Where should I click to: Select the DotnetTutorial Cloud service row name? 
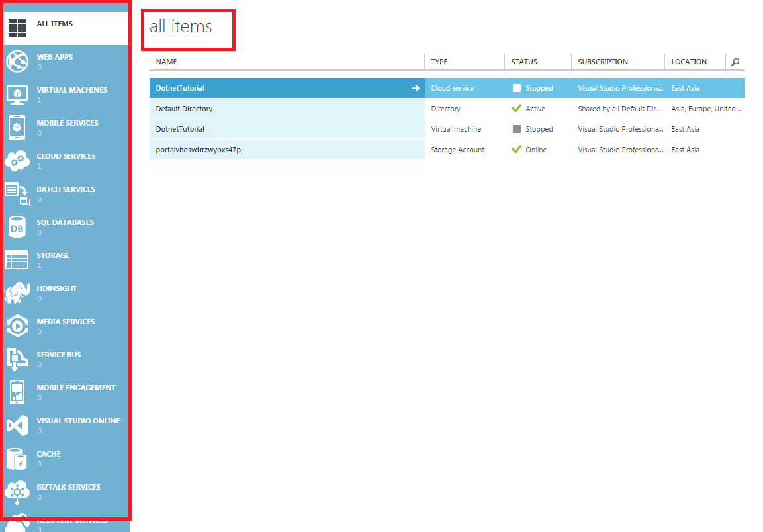180,88
